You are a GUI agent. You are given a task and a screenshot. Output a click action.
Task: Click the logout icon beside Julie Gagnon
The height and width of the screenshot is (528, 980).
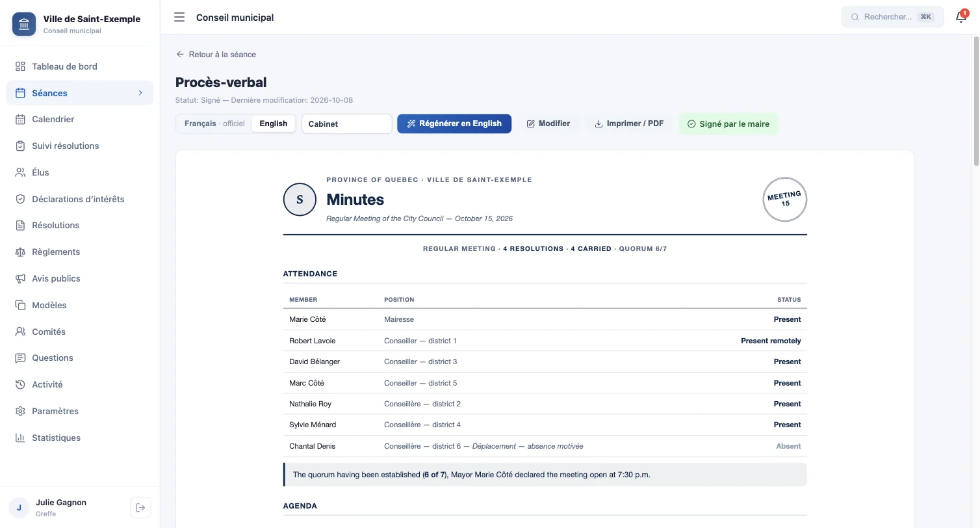coord(140,508)
